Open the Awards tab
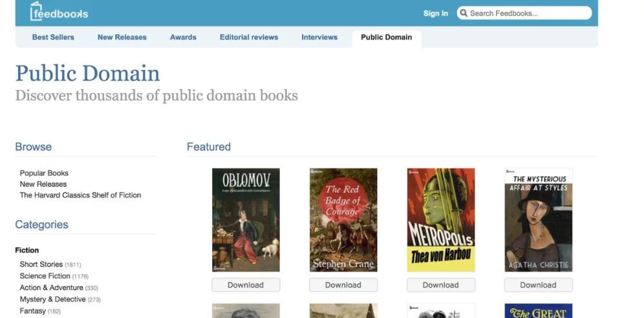Image resolution: width=644 pixels, height=318 pixels. pyautogui.click(x=183, y=37)
